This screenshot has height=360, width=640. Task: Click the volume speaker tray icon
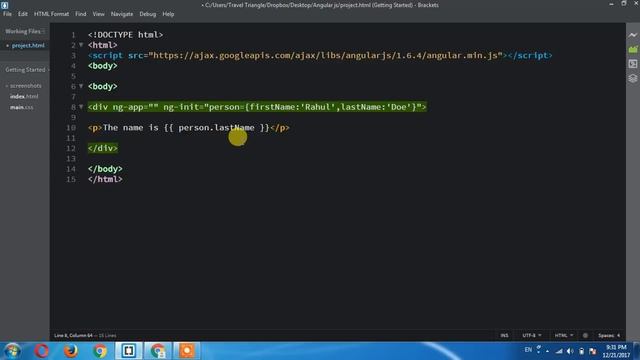[x=570, y=351]
